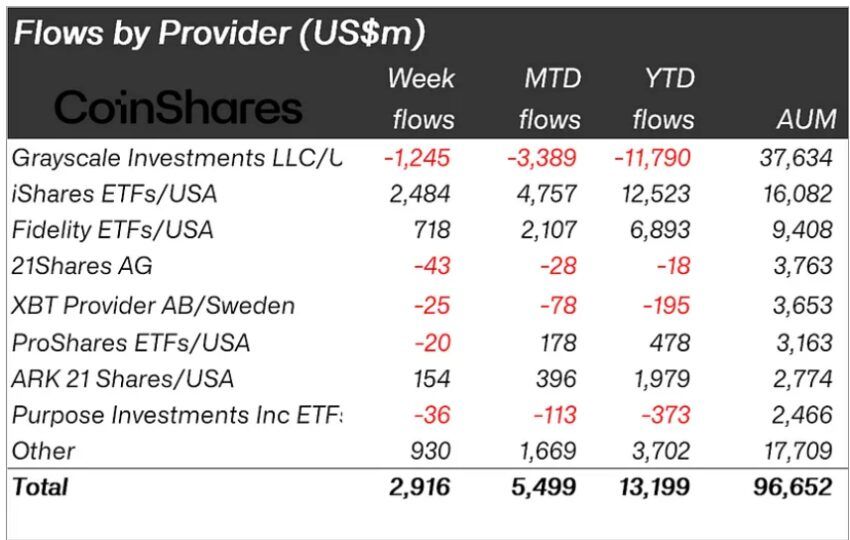
Task: Click the AUM column header
Action: [806, 119]
